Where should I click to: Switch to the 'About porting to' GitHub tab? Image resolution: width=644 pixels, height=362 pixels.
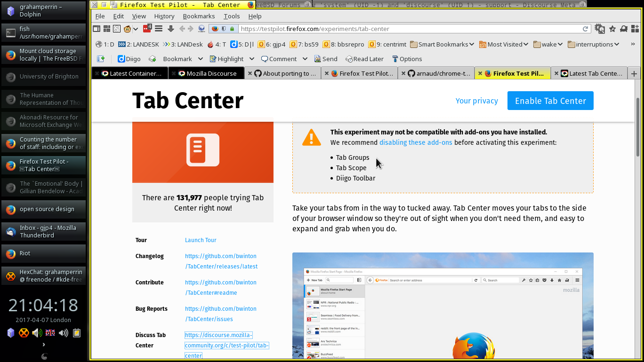(x=283, y=73)
